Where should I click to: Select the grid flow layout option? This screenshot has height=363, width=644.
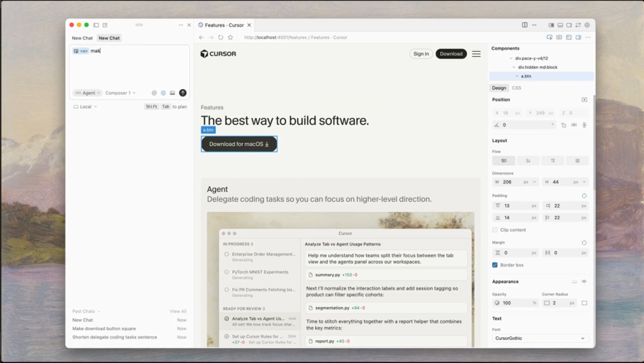coord(577,161)
